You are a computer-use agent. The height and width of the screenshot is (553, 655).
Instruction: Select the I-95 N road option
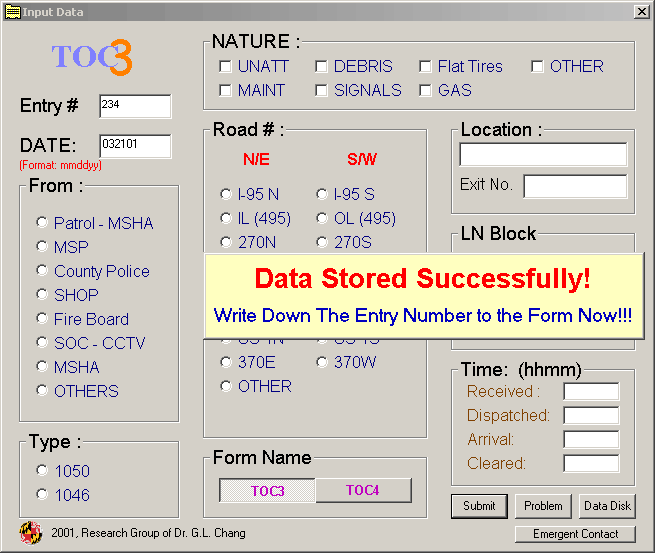[x=226, y=194]
